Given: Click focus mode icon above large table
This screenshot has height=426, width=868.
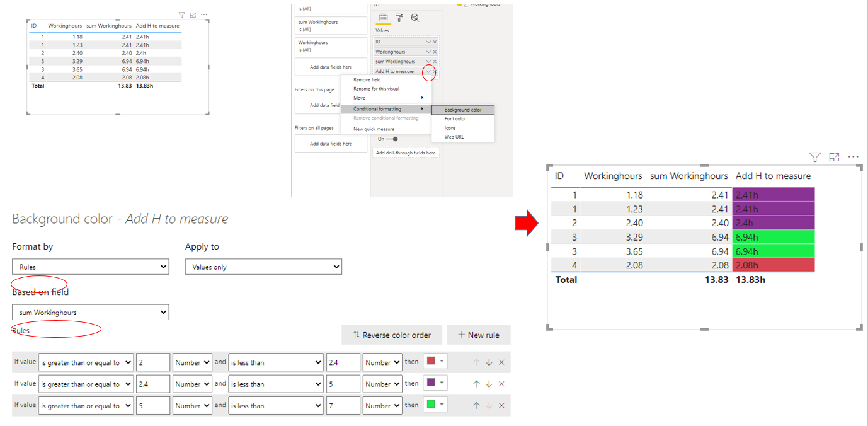Looking at the screenshot, I should point(834,157).
